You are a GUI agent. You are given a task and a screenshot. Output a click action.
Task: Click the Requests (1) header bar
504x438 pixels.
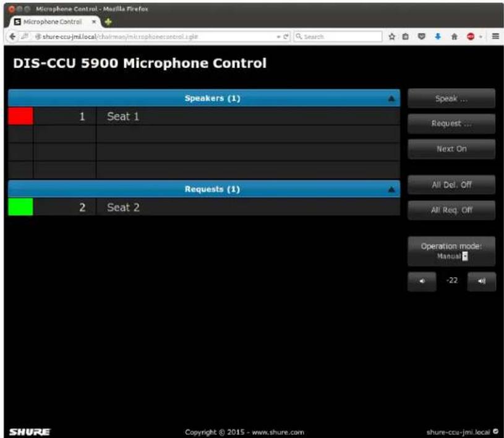[x=204, y=189]
